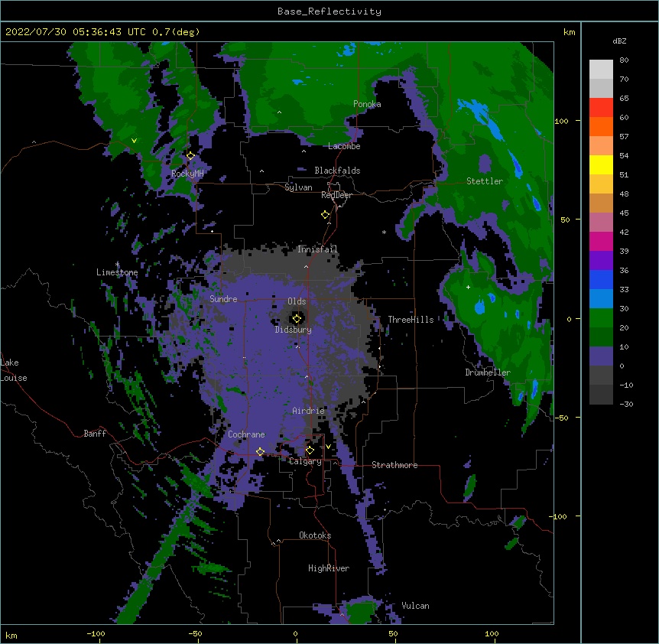This screenshot has width=659, height=644.
Task: Click the yellow diamond marker above Calgary label
Action: tap(310, 450)
